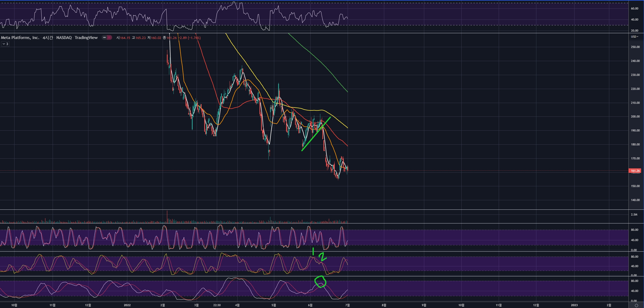Viewport: 644px width, 308px height.
Task: Collapse the indicator legend showing 3
Action: 5,44
